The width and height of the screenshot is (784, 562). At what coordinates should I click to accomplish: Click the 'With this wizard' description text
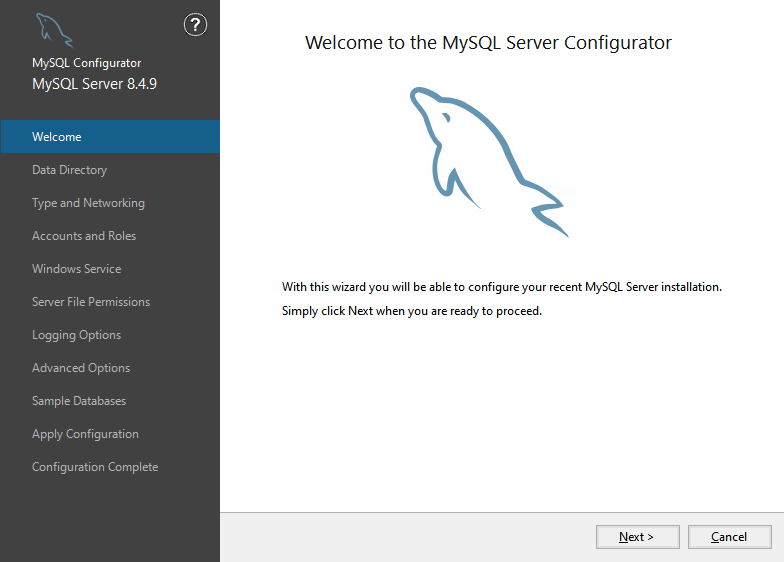(501, 287)
